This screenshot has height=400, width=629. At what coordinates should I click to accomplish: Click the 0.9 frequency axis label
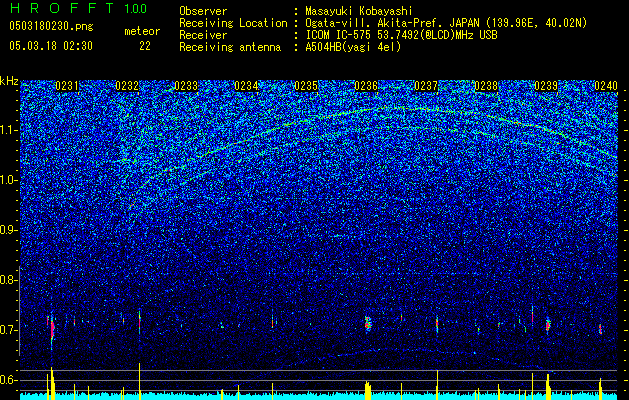8,230
